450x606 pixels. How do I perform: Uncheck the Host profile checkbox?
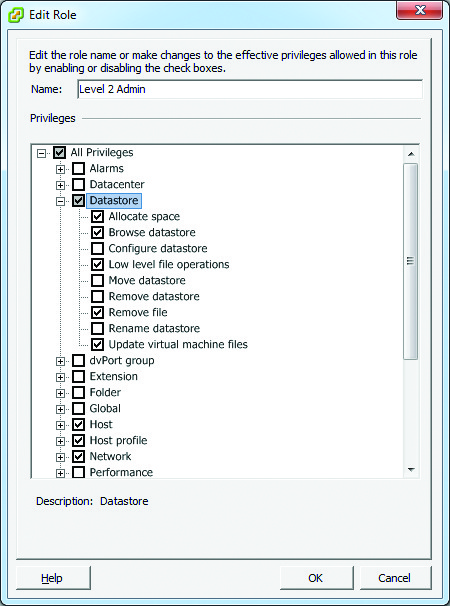coord(78,441)
